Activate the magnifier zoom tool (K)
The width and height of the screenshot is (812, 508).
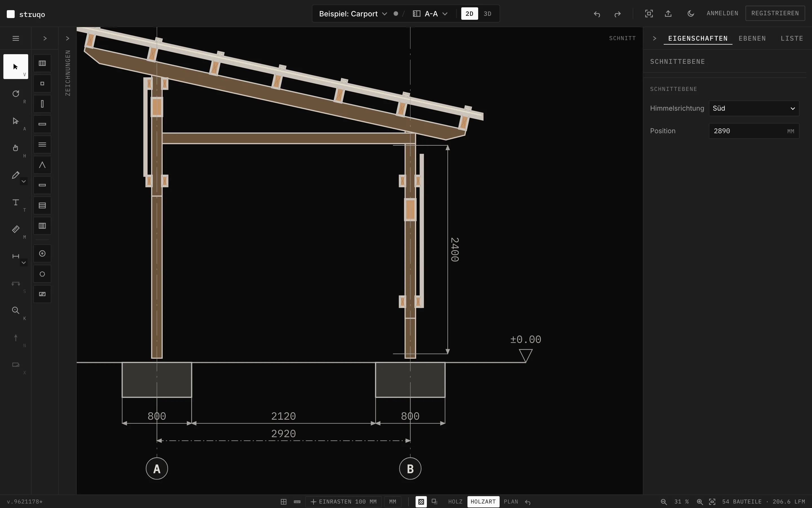pos(16,310)
